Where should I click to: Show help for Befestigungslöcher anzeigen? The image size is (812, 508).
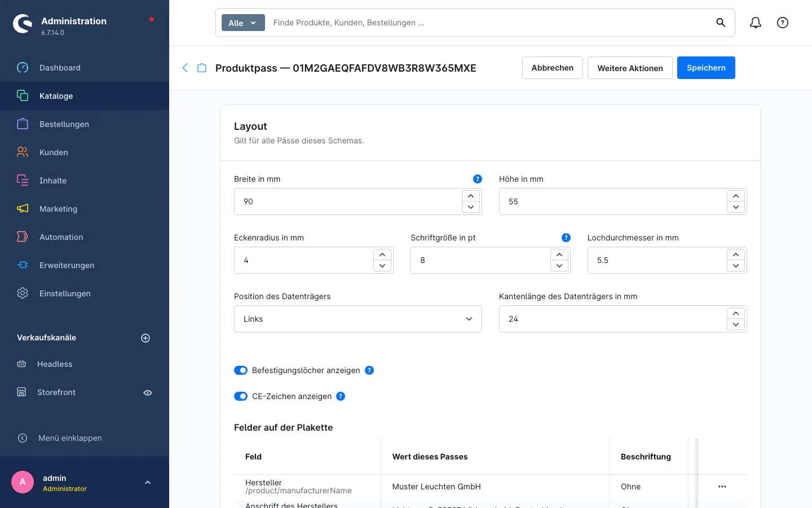click(x=369, y=370)
